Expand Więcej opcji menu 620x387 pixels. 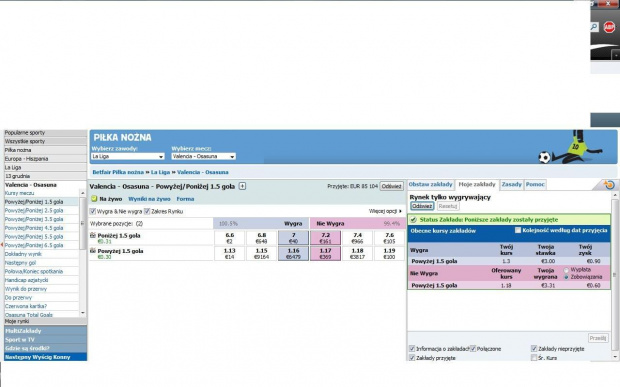pos(385,211)
